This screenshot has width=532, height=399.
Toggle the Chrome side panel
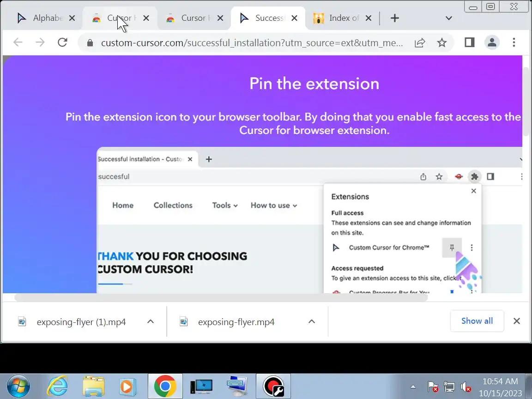coord(470,42)
